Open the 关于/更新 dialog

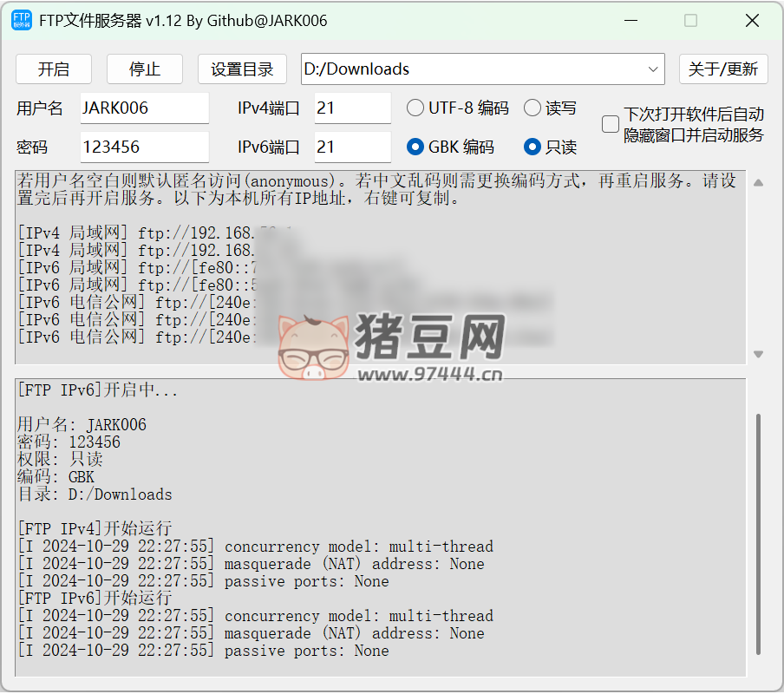722,69
